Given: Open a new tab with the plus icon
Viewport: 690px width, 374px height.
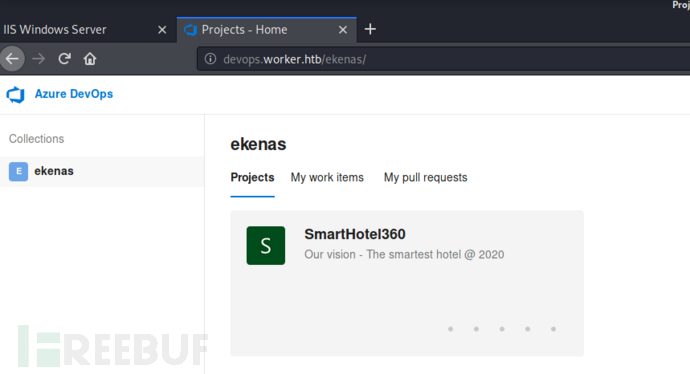Looking at the screenshot, I should (370, 29).
